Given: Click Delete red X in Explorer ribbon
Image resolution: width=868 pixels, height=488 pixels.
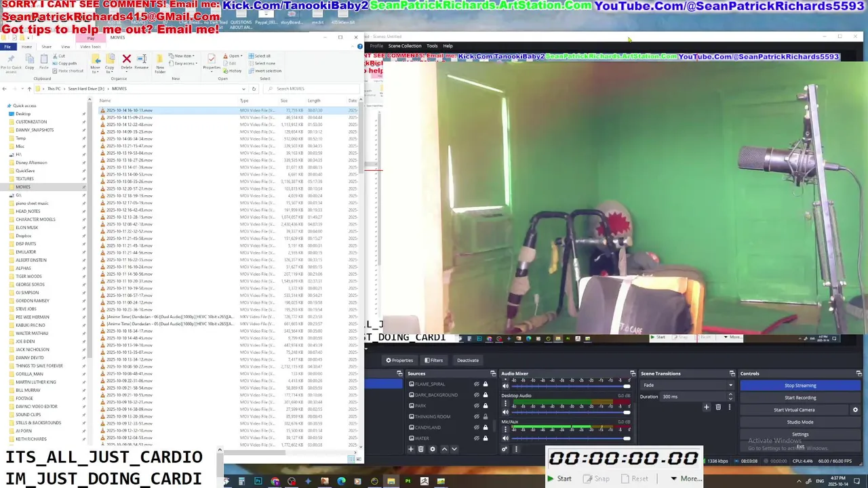Looking at the screenshot, I should coord(126,61).
